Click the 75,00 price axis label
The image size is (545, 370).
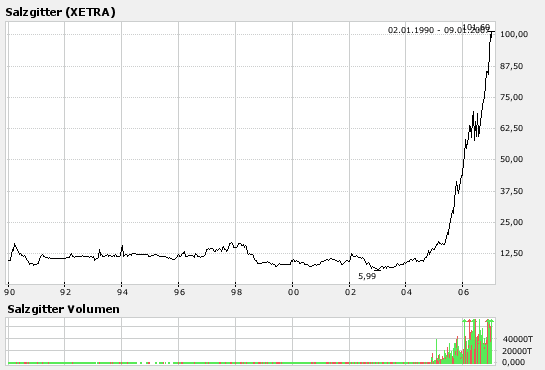click(x=511, y=97)
